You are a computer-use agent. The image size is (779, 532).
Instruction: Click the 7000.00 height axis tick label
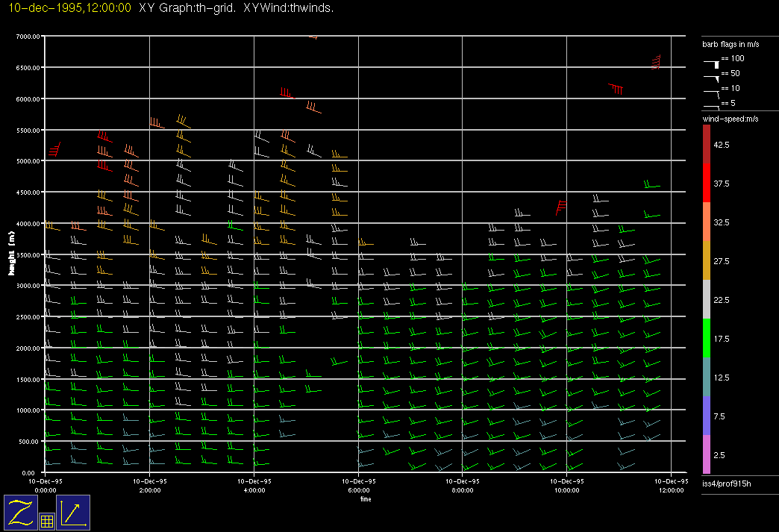[27, 37]
